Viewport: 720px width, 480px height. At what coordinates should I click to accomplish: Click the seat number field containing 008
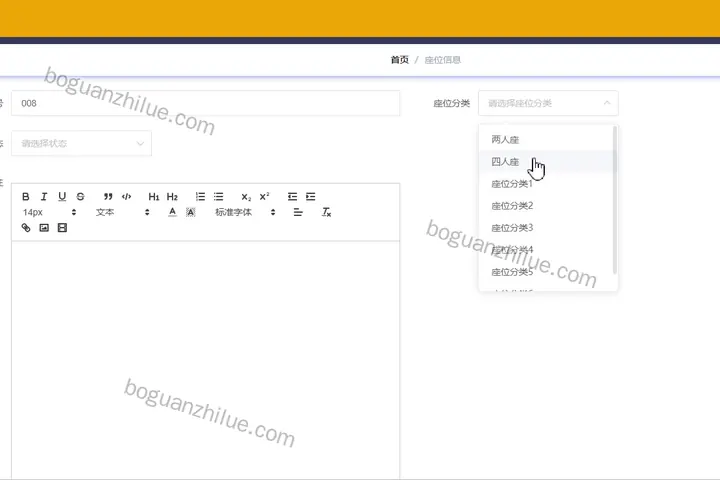(x=205, y=103)
